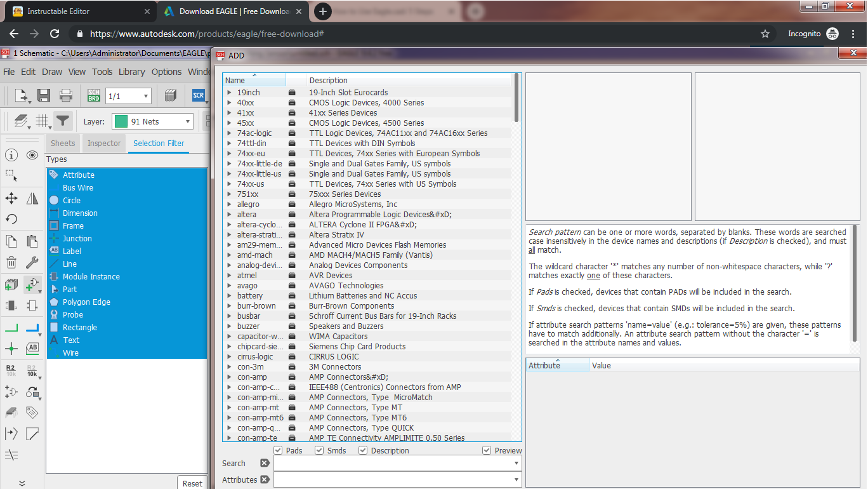Select the Add Part gate tool
The image size is (868, 489).
pyautogui.click(x=32, y=285)
